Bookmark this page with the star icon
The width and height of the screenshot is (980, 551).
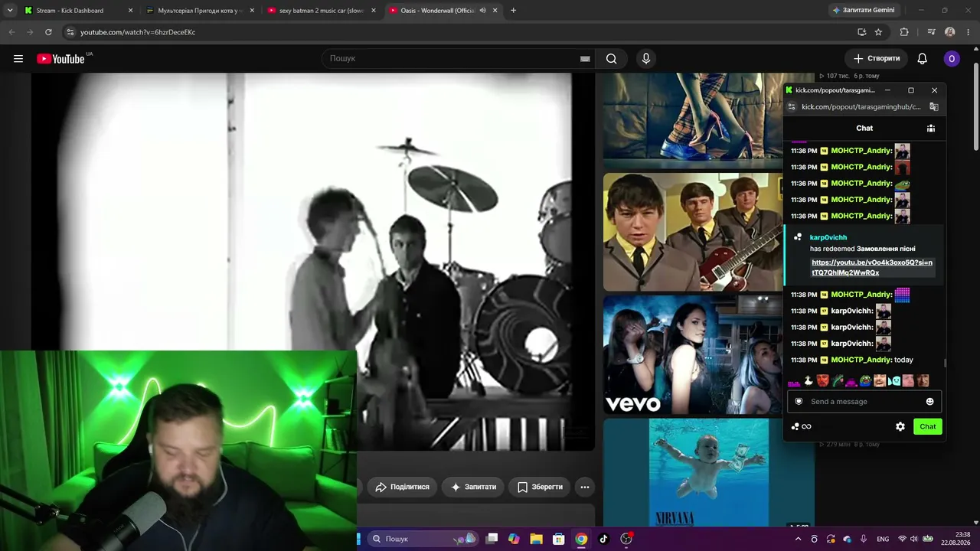click(x=878, y=32)
